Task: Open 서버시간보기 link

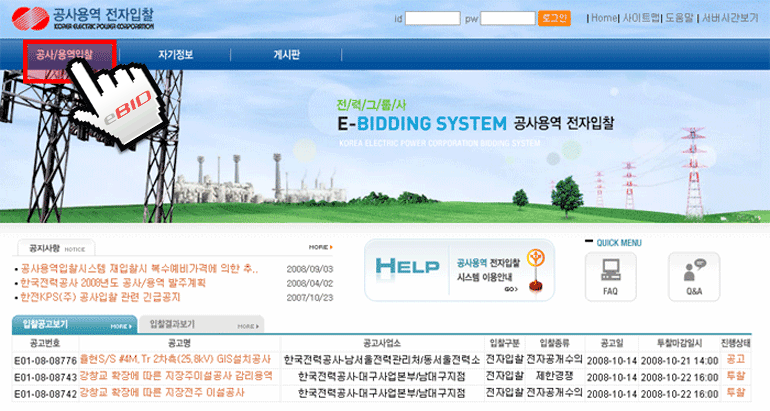Action: click(x=730, y=18)
